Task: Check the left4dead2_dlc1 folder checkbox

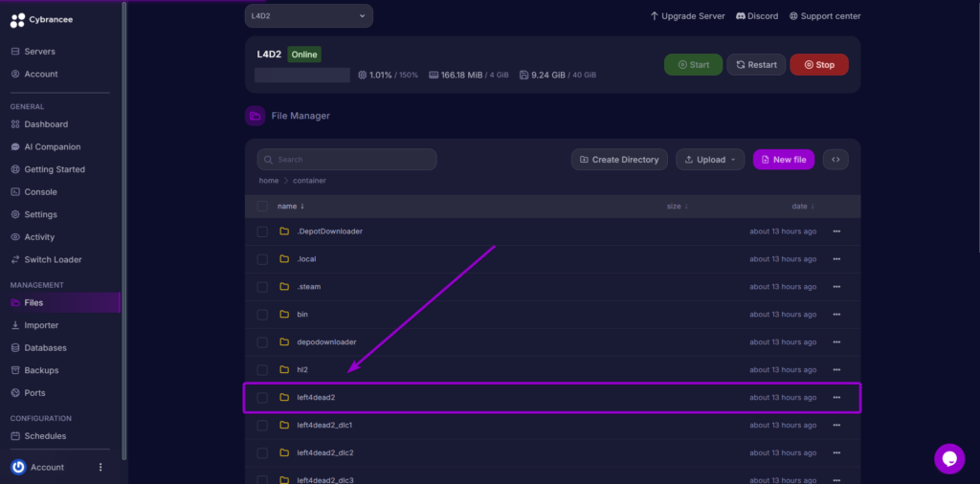Action: pyautogui.click(x=262, y=426)
